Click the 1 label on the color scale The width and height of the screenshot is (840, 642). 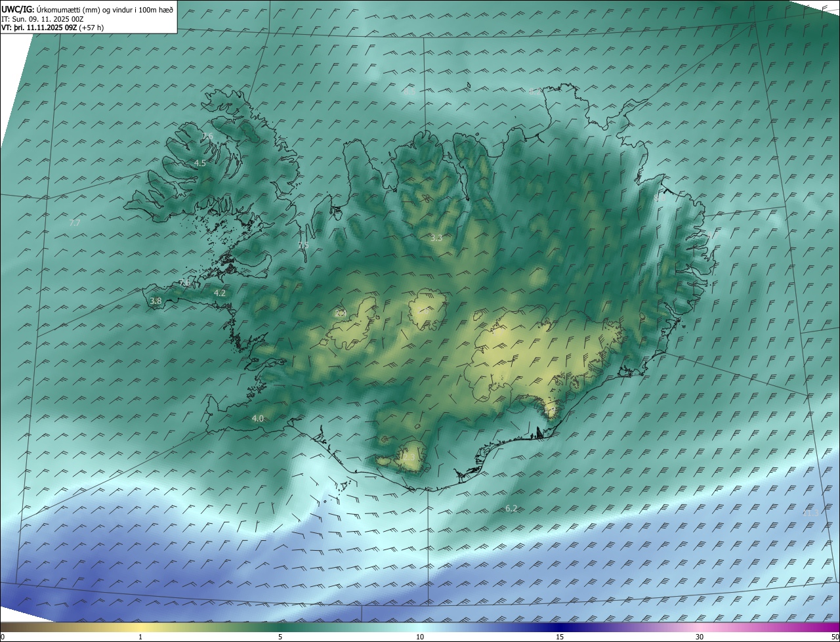(x=141, y=637)
